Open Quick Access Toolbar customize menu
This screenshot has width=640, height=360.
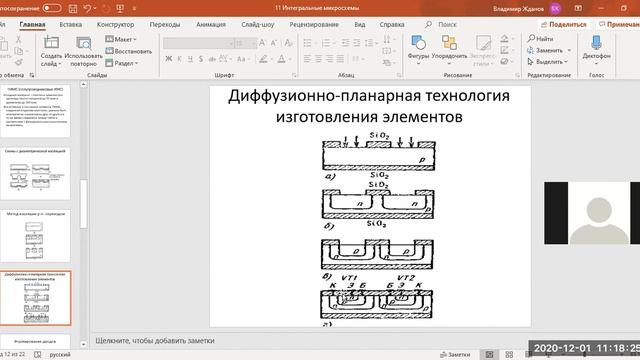click(134, 8)
